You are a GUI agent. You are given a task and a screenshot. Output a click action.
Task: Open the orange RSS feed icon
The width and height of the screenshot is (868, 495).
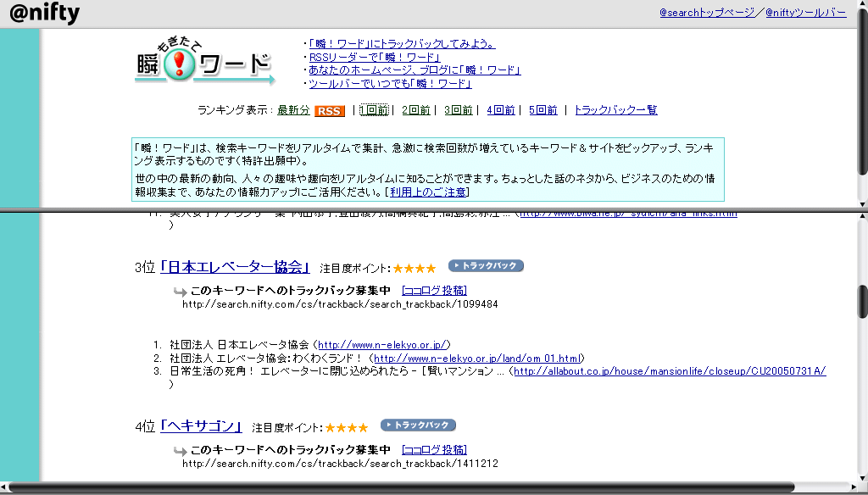coord(330,111)
